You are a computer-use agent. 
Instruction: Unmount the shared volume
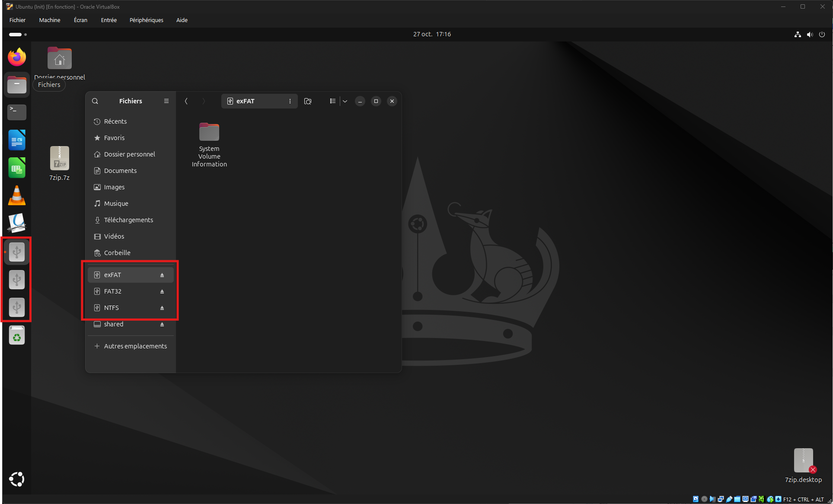click(162, 324)
